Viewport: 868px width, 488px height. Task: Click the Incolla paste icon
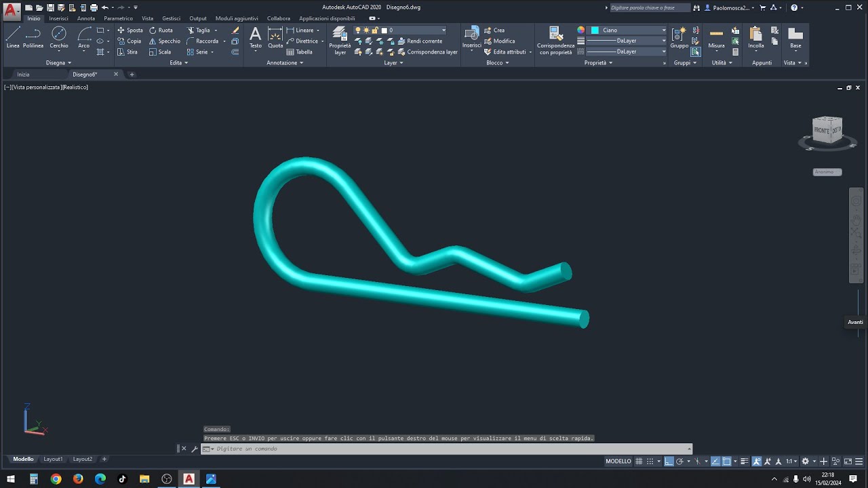click(x=756, y=38)
